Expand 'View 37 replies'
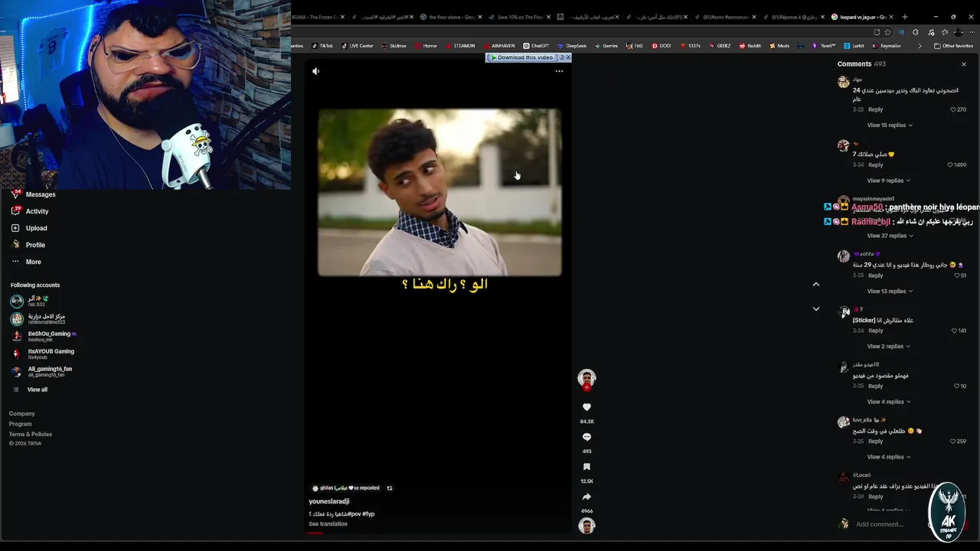980x551 pixels. point(890,236)
